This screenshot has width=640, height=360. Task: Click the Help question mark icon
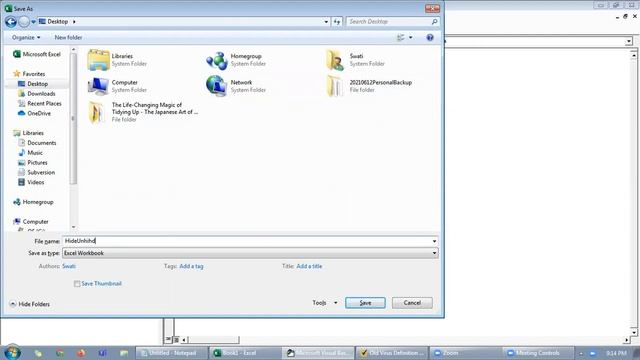click(x=430, y=38)
